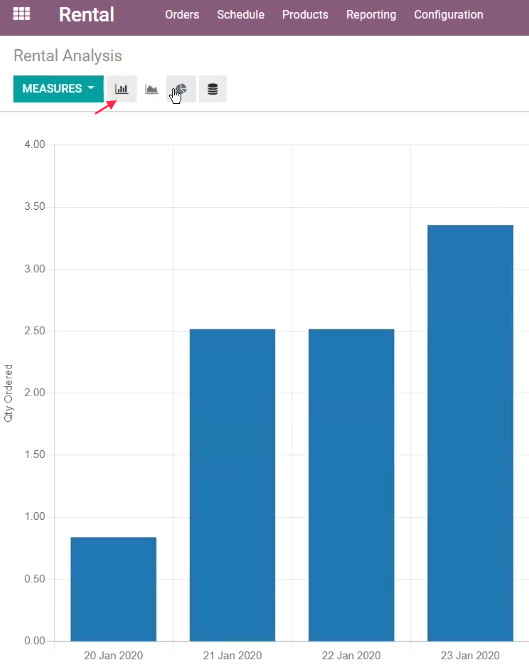This screenshot has width=529, height=670.
Task: Select the 22 Jan 2020 bar
Action: point(351,485)
